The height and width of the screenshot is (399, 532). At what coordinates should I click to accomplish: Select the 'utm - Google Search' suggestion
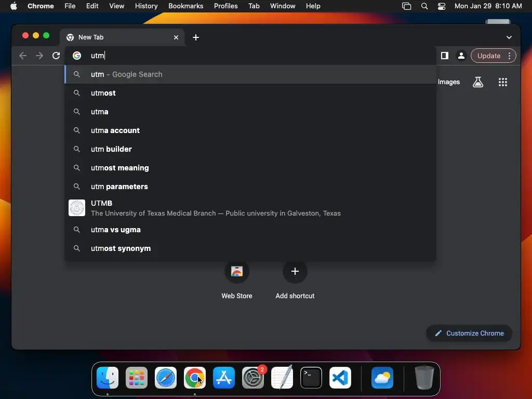[x=250, y=74]
